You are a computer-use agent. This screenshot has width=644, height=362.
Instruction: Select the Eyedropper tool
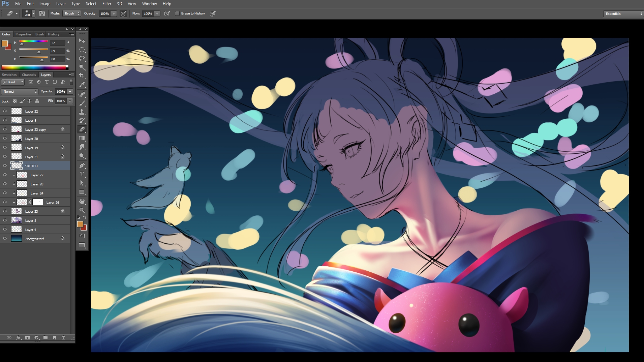click(x=82, y=85)
